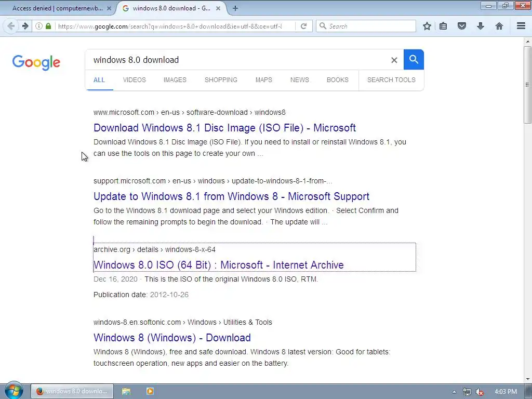Image resolution: width=532 pixels, height=399 pixels.
Task: Switch to SHOPPING results
Action: click(221, 80)
